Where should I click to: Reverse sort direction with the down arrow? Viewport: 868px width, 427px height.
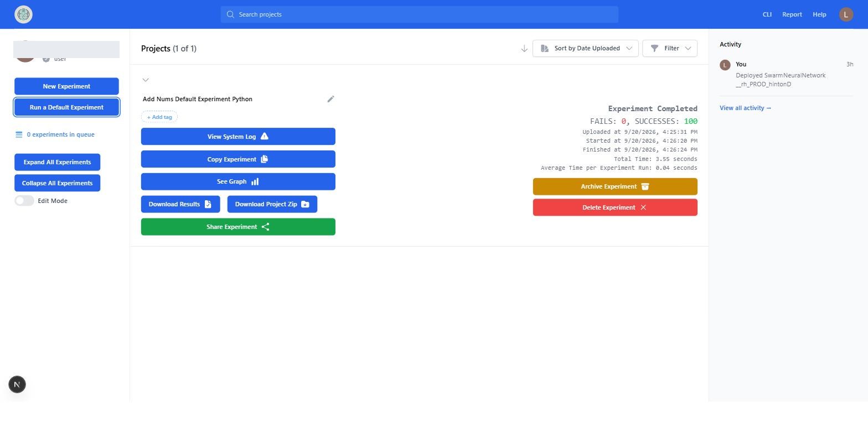point(524,49)
